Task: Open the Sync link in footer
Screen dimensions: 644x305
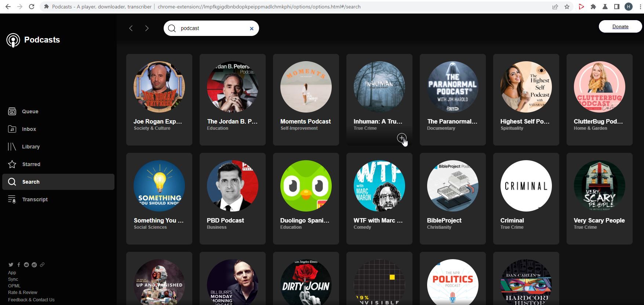Action: click(x=13, y=279)
